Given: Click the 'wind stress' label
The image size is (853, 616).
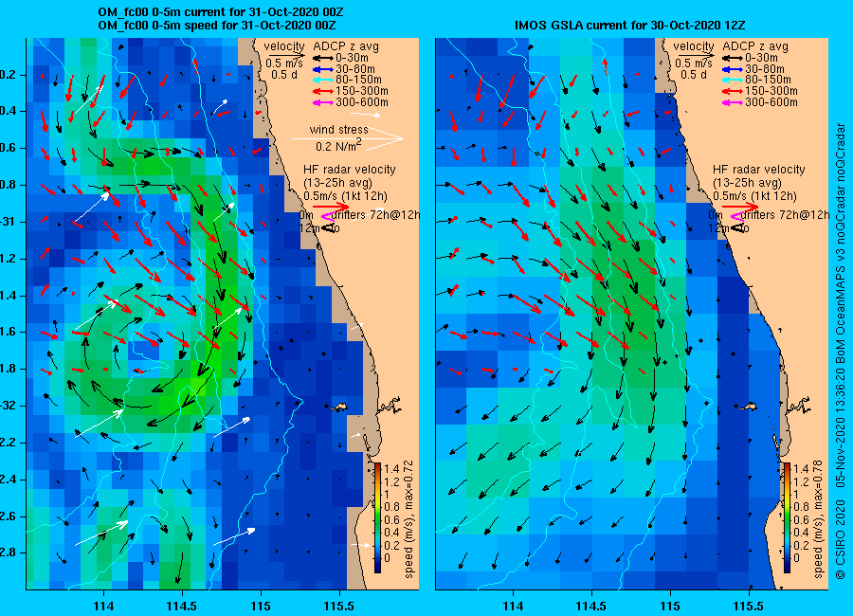Looking at the screenshot, I should click(x=338, y=130).
